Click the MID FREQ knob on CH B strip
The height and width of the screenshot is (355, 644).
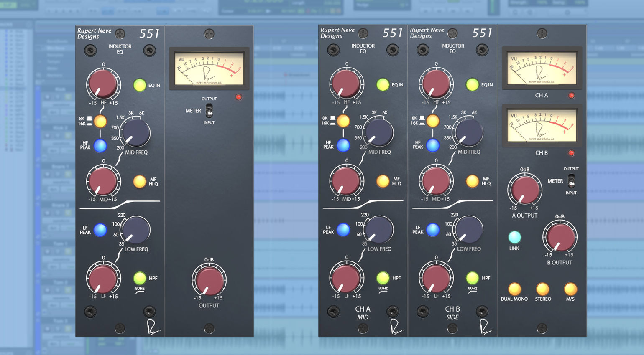pyautogui.click(x=468, y=133)
